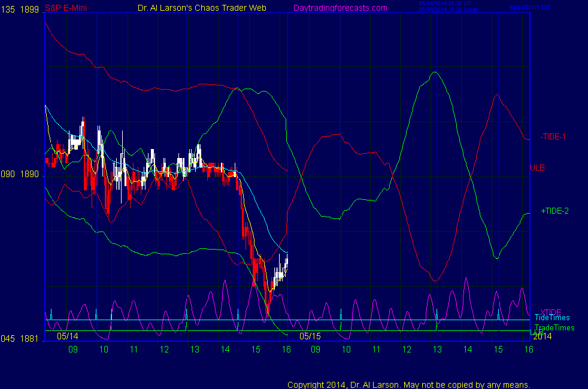Click the "S&P E-Mini" chart title

point(66,8)
